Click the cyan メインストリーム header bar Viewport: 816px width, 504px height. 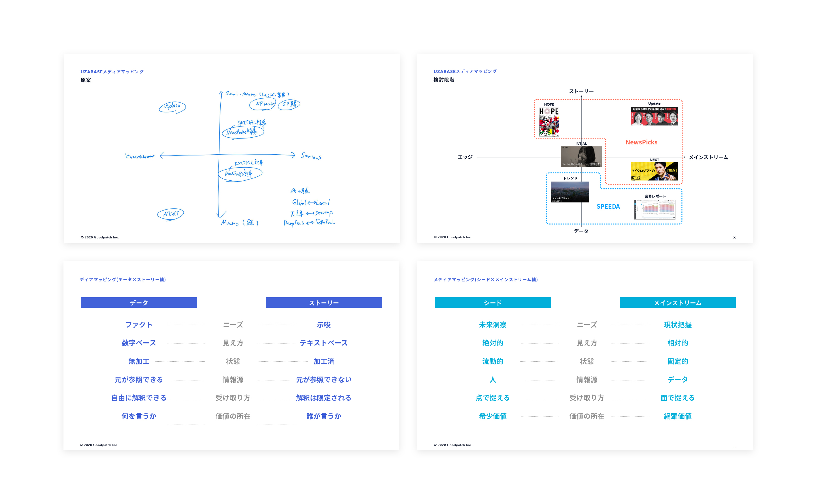tap(677, 303)
